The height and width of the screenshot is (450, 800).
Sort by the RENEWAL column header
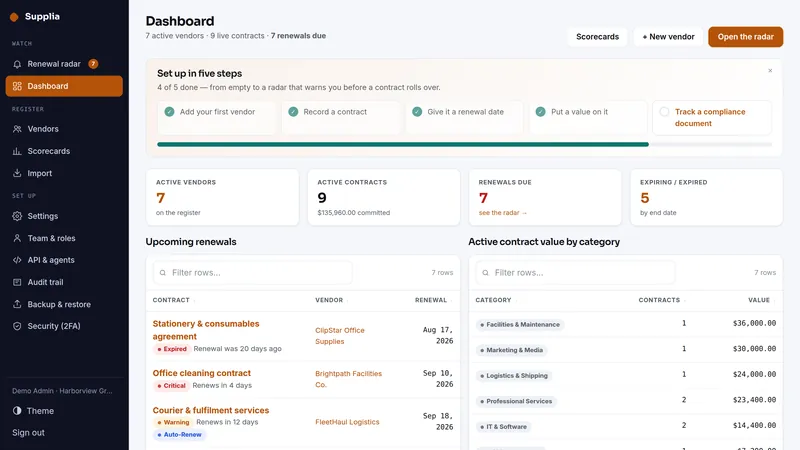[433, 301]
